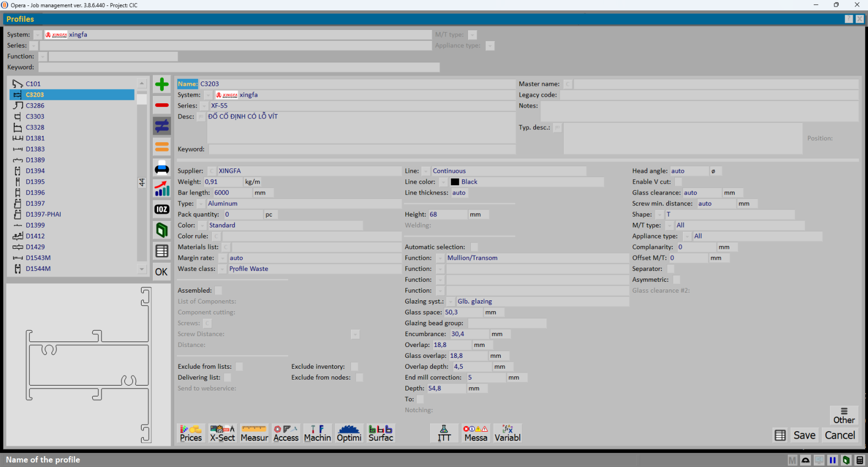
Task: Check the Exclude from lists box
Action: 239,367
